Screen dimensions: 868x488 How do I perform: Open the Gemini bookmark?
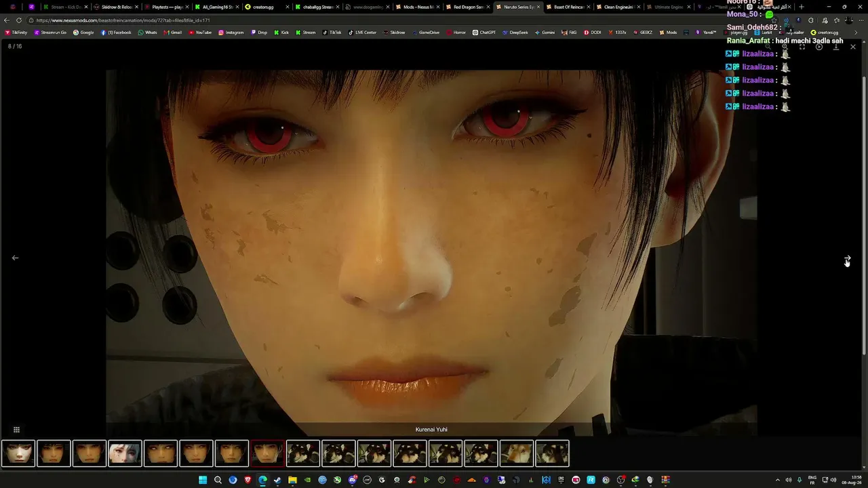545,33
